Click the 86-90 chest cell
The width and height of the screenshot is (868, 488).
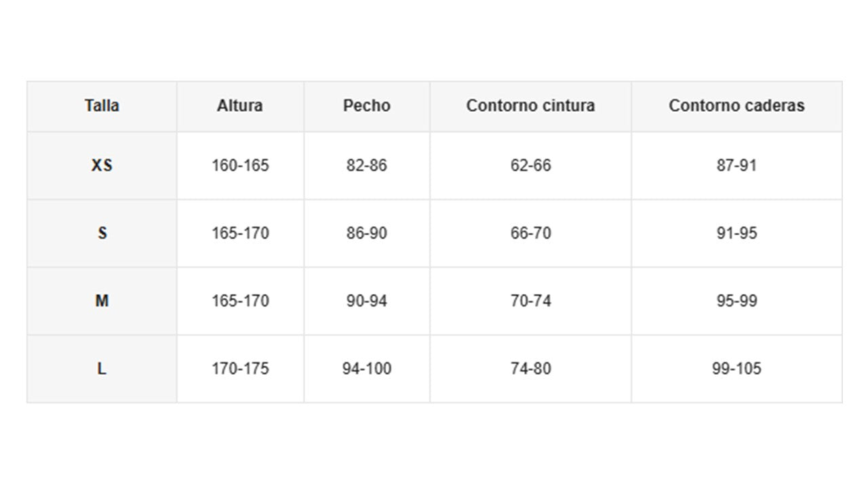pos(367,233)
